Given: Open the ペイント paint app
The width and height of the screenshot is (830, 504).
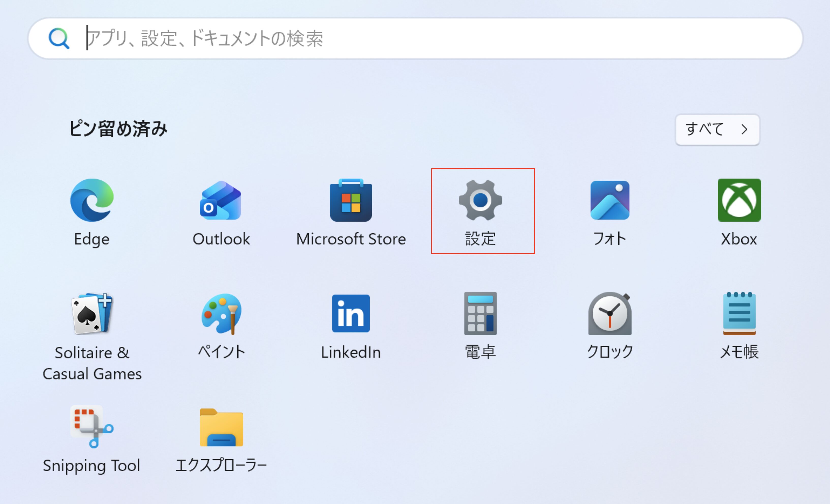Looking at the screenshot, I should [x=221, y=313].
